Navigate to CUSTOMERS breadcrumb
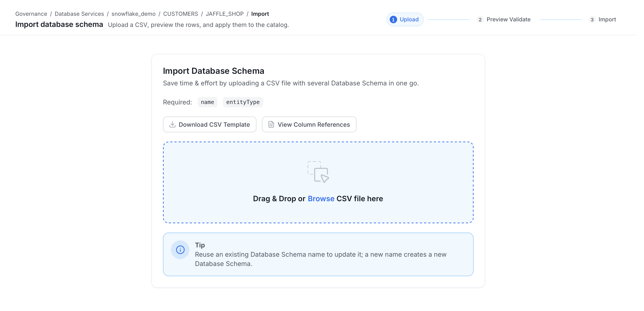The height and width of the screenshot is (311, 644). [x=181, y=14]
